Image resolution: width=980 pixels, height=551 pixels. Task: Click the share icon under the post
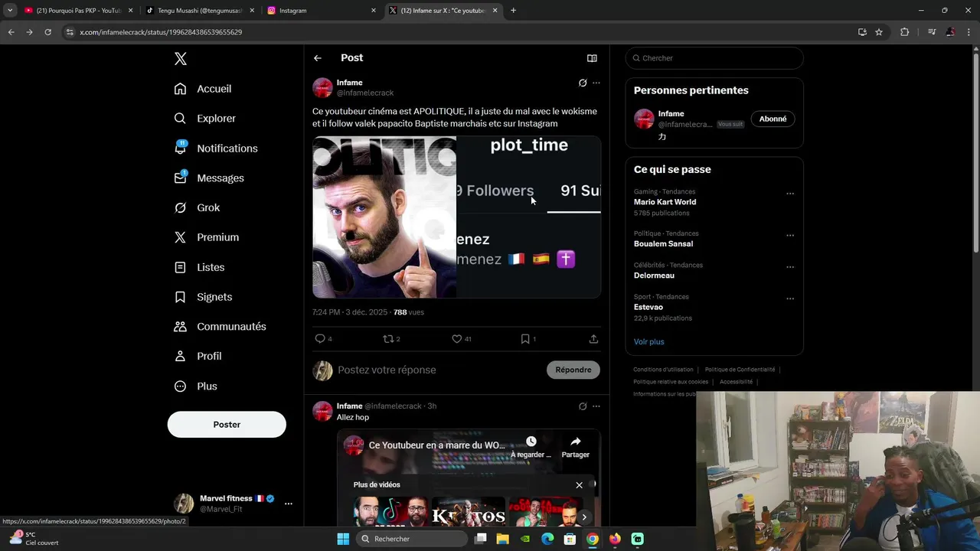click(593, 339)
